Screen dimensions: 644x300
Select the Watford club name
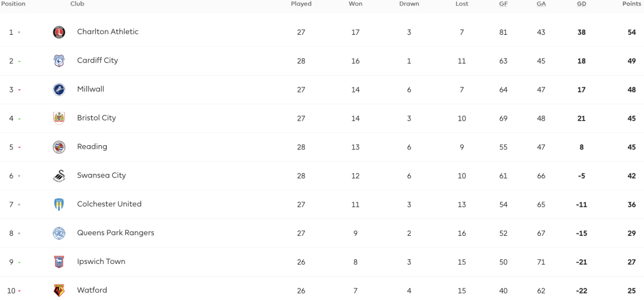[92, 290]
